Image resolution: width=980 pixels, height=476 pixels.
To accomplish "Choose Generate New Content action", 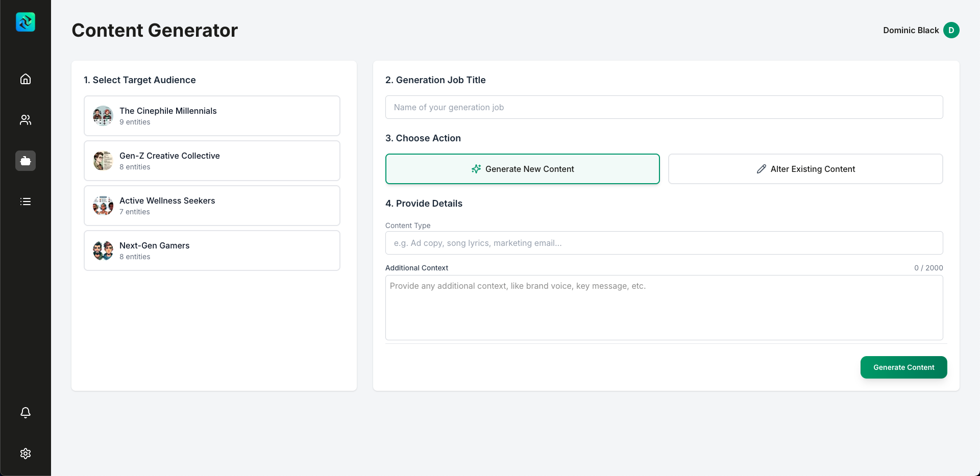I will coord(522,169).
